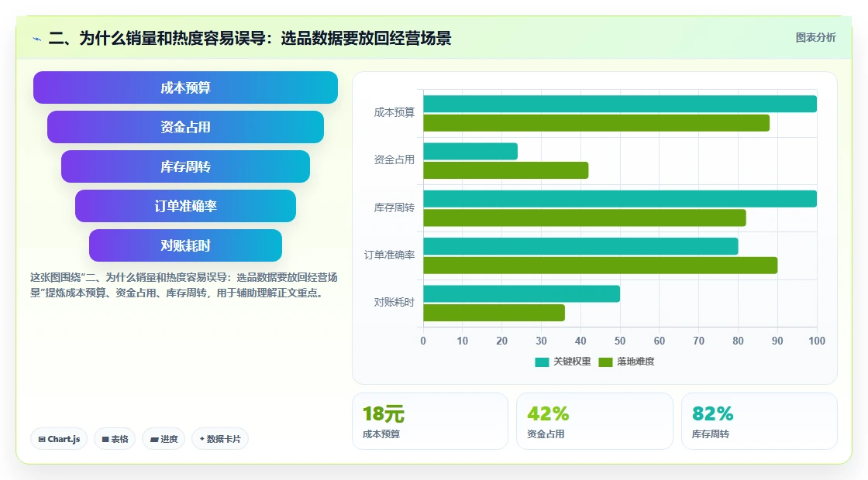This screenshot has height=480, width=868.
Task: Click the 进度 tag chip
Action: point(164,439)
